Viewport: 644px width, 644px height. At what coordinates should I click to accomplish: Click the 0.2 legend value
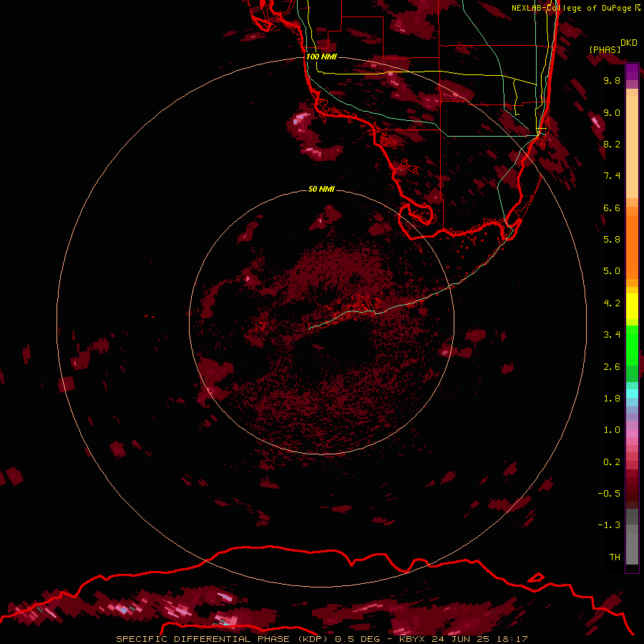(612, 462)
